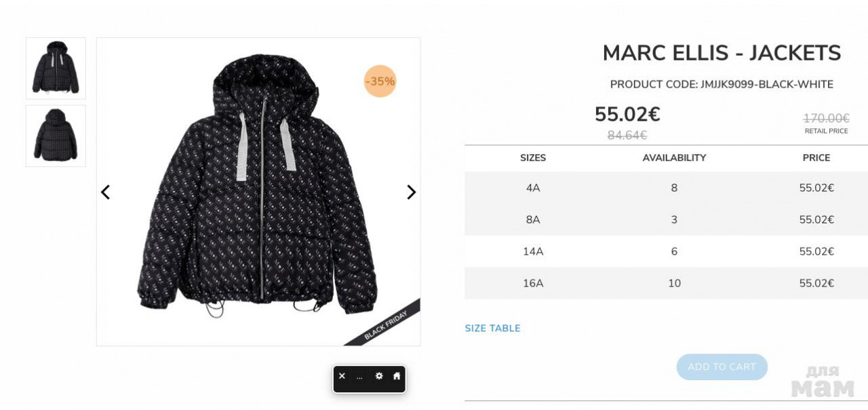
Task: Close the floating black toolbar
Action: pyautogui.click(x=342, y=376)
